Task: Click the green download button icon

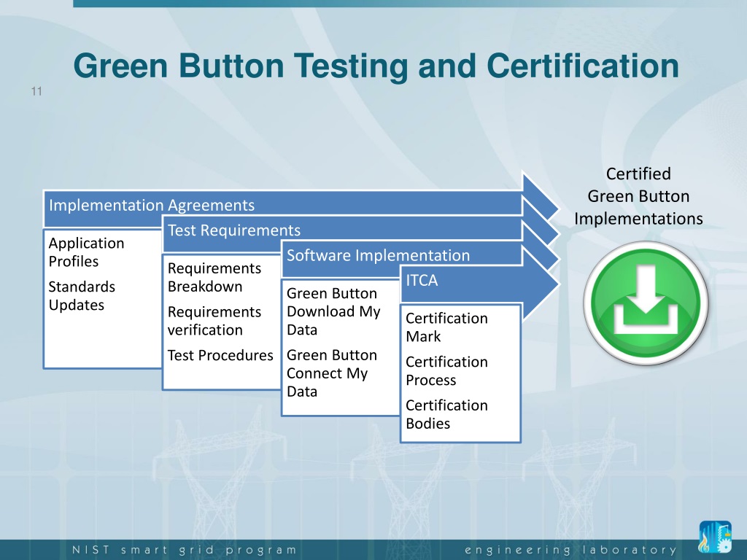Action: point(646,303)
